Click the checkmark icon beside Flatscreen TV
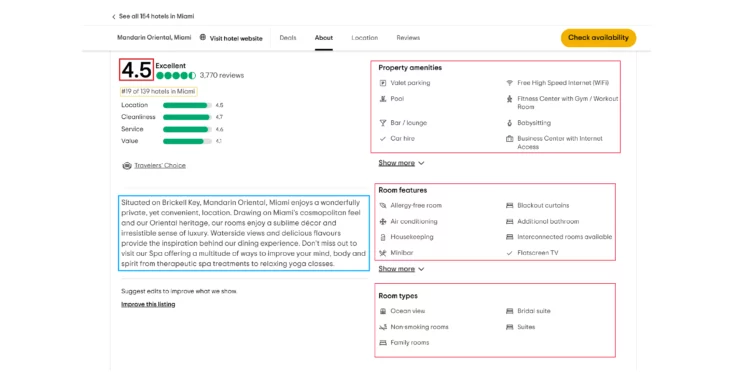The width and height of the screenshot is (744, 378). pyautogui.click(x=510, y=253)
